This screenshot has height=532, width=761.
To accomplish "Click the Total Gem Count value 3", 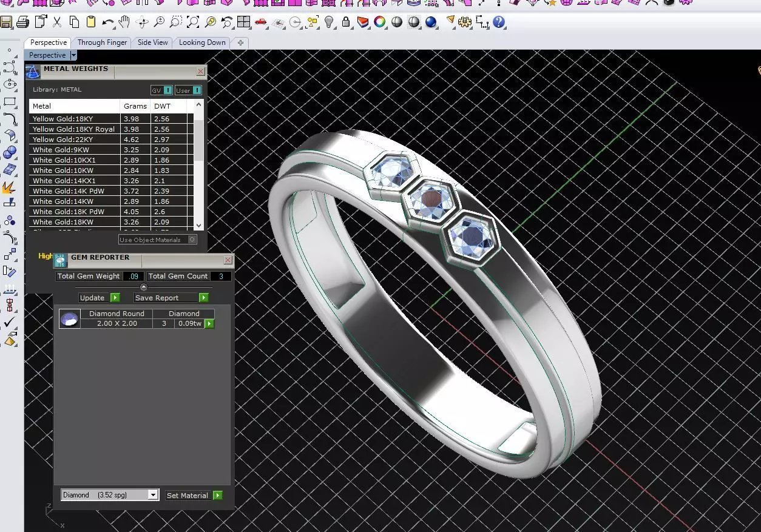I will pyautogui.click(x=221, y=276).
